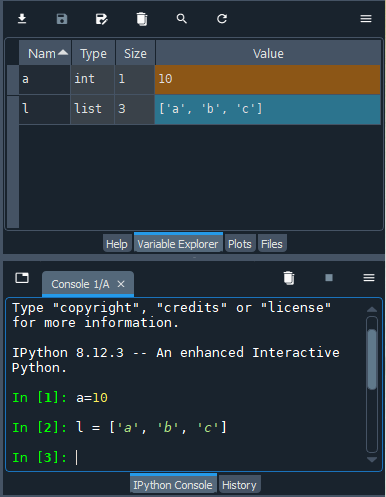Select the blue value cell ['a', 'b', 'c']
Screen dimensions: 386x497
pyautogui.click(x=267, y=109)
